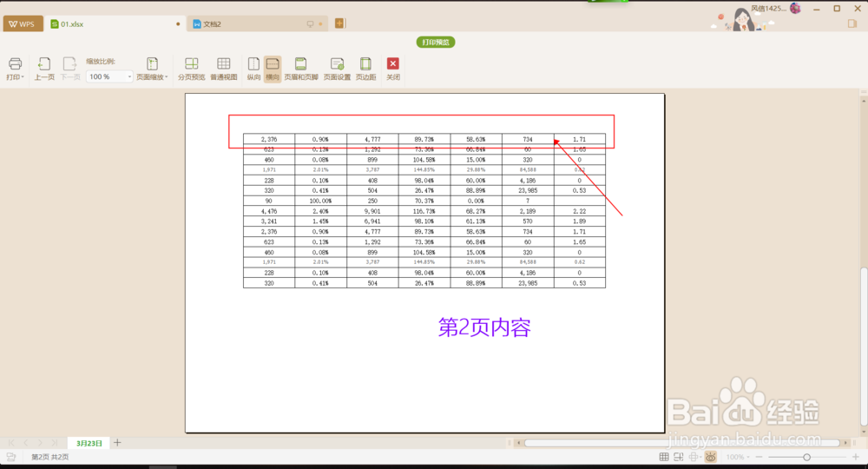Click the cell showing 61.13%

click(476, 221)
